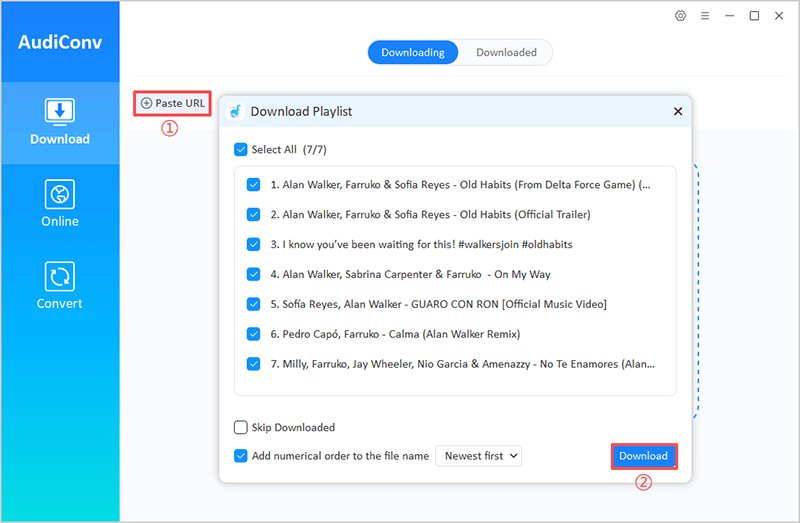The width and height of the screenshot is (800, 523).
Task: Click title '5. Sofía Reyes, Alan Walker - GUARO CON RON'
Action: pyautogui.click(x=438, y=304)
